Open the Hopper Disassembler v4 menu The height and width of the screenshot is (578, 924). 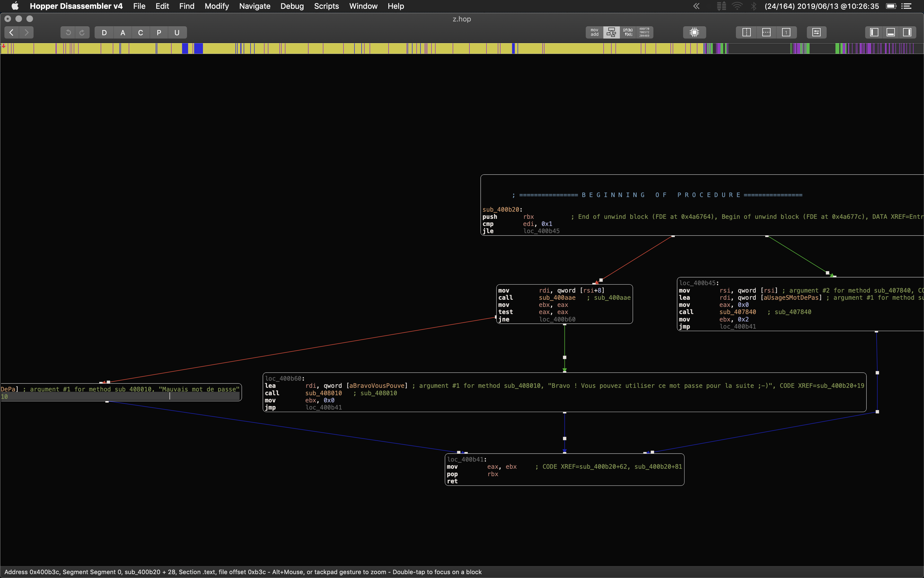click(76, 6)
